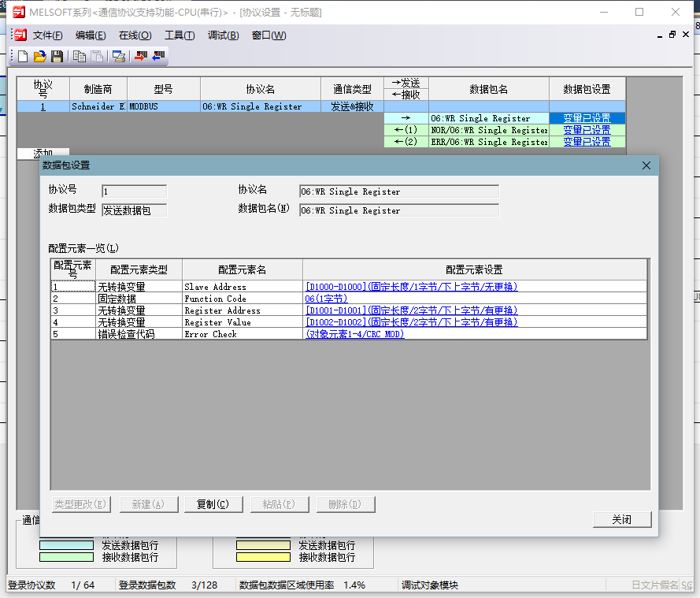700x598 pixels.
Task: Open the 工具(T) menu
Action: tap(179, 35)
